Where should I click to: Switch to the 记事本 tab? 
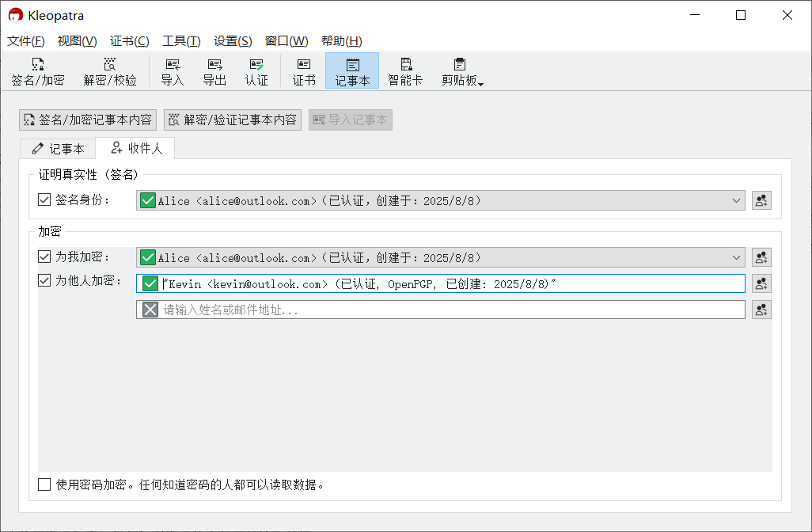click(x=58, y=148)
